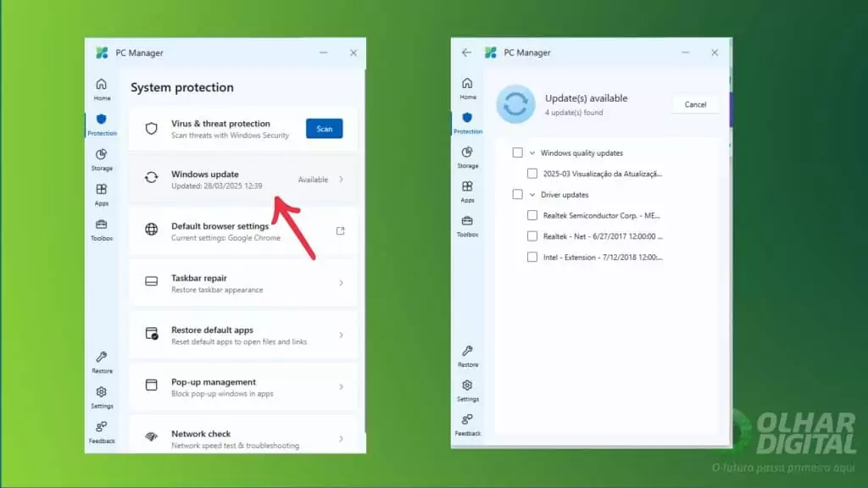Click the Taskbar repair title
The height and width of the screenshot is (488, 868).
coord(198,278)
